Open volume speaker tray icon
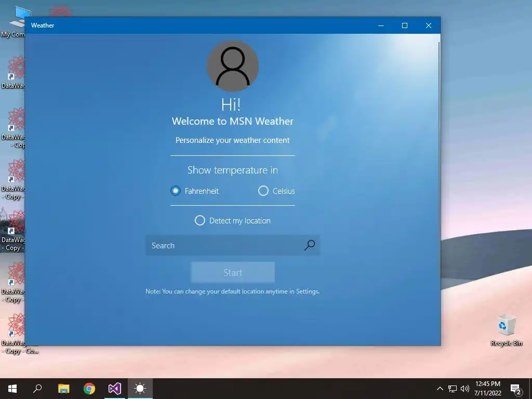The height and width of the screenshot is (399, 532). click(x=465, y=389)
